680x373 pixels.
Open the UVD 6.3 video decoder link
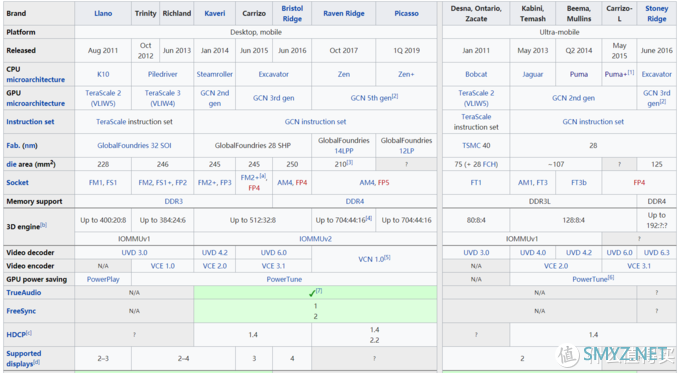[657, 252]
